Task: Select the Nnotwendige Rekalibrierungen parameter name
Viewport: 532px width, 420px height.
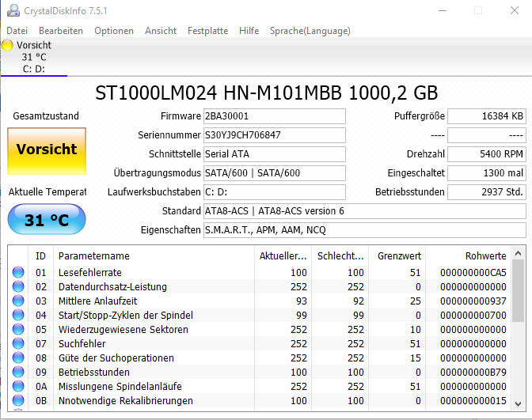Action: click(126, 401)
